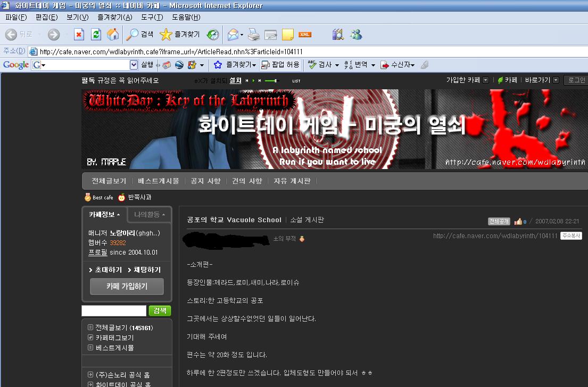The width and height of the screenshot is (588, 387).
Task: Open the 가입한 카페 dropdown
Action: tap(486, 80)
